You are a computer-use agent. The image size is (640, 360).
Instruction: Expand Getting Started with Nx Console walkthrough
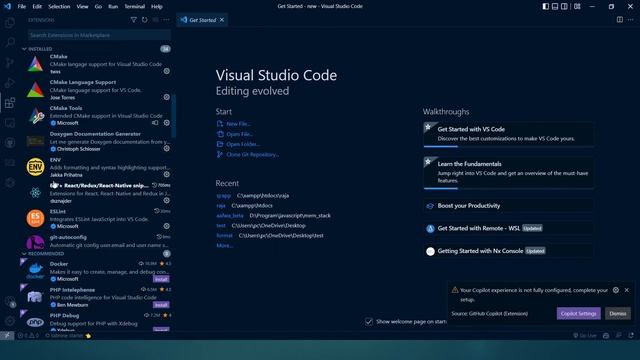click(508, 251)
